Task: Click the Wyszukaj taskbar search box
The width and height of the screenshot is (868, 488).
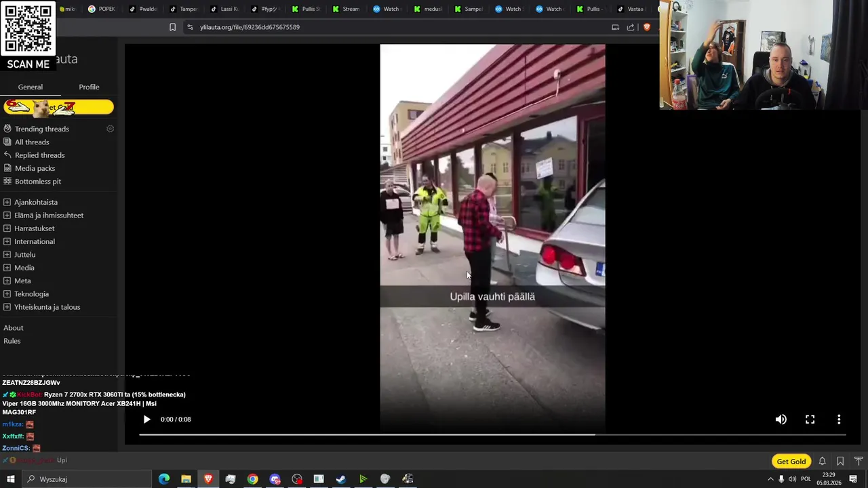Action: (x=86, y=479)
